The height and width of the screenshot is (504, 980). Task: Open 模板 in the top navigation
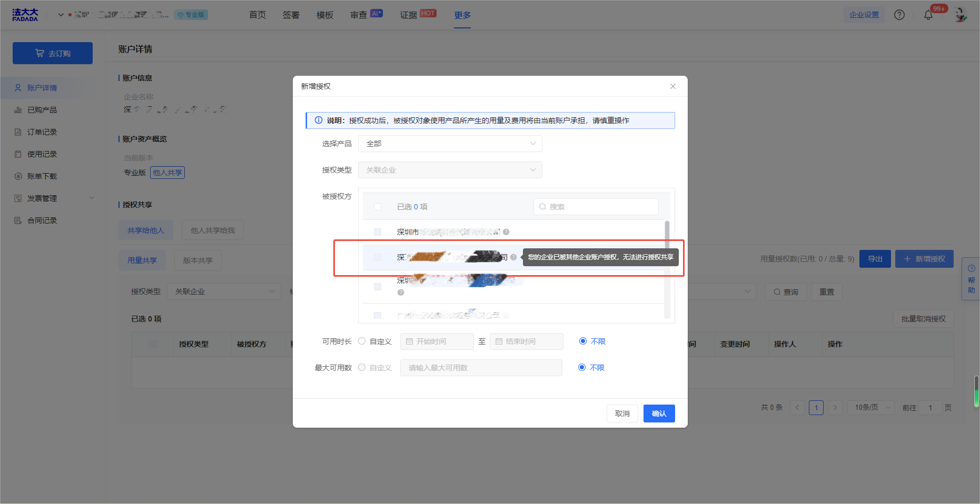(x=325, y=15)
